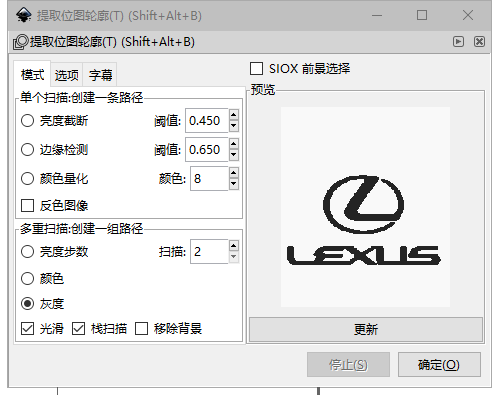Minimize the Trace Bitmap window
The width and height of the screenshot is (499, 395).
[x=377, y=15]
